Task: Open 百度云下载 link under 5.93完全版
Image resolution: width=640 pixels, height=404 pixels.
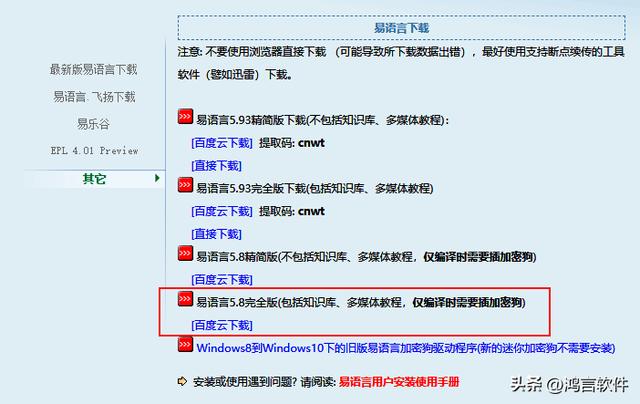Action: click(x=221, y=211)
